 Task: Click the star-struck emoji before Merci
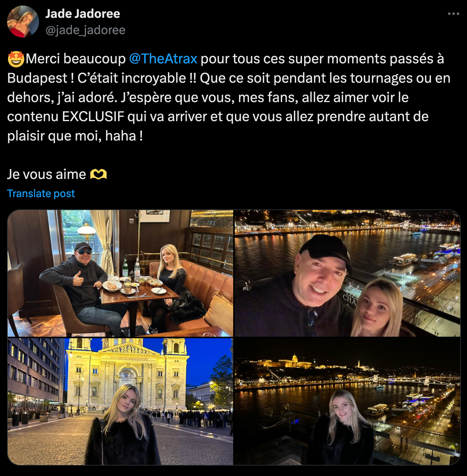click(16, 59)
